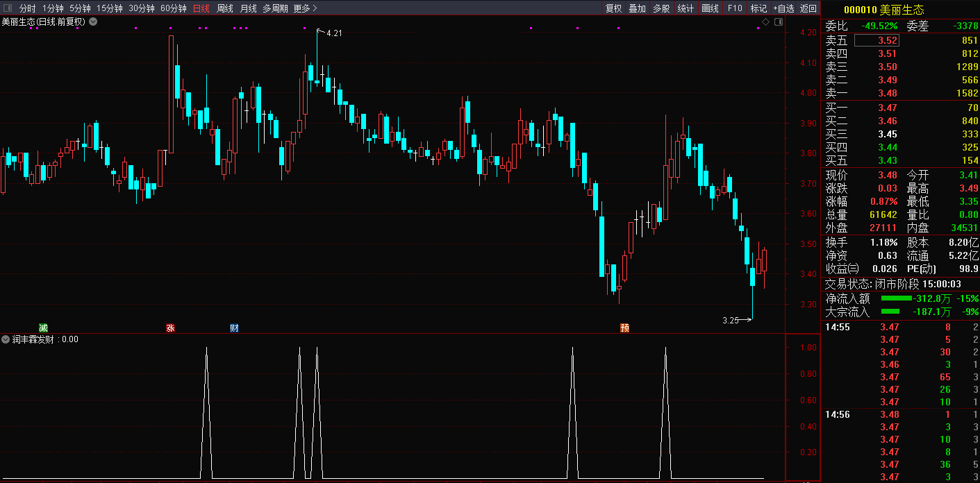Click the 净流入额 green progress bar
This screenshot has height=483, width=980.
click(897, 298)
